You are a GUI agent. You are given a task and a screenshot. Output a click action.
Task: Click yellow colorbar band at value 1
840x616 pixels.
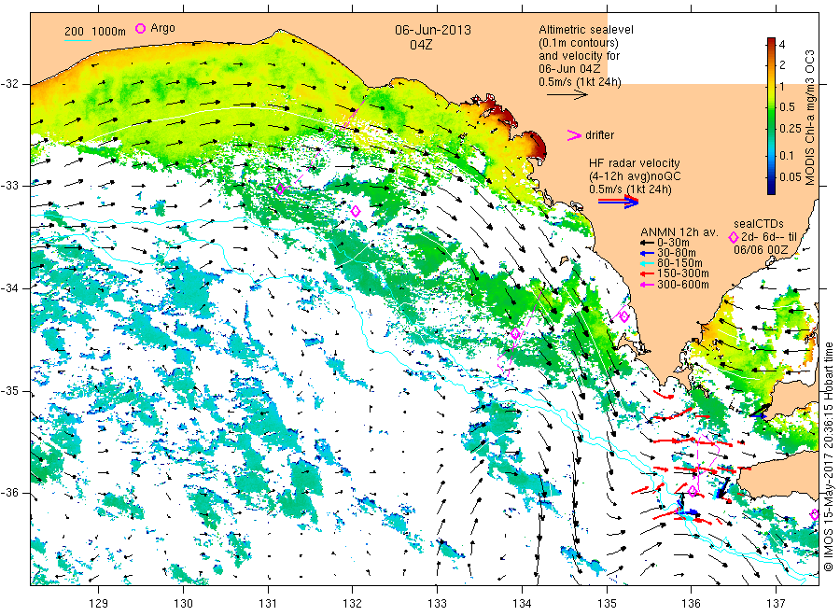click(x=771, y=86)
